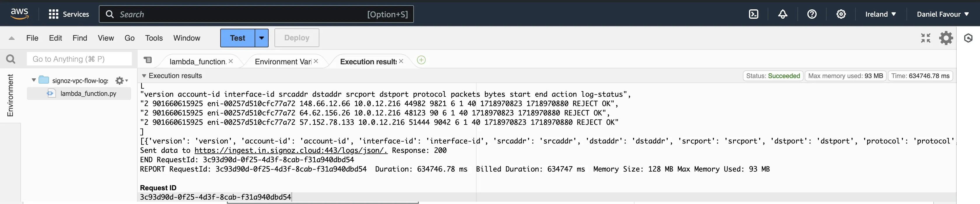Open the Test button dropdown arrow

point(262,38)
